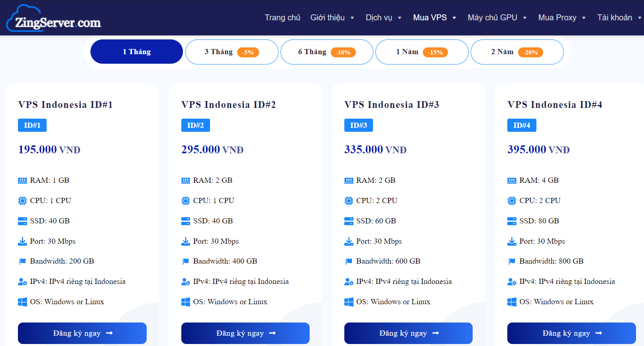Sign up for VPS Indonesia ID#4
The height and width of the screenshot is (346, 644).
pos(571,333)
